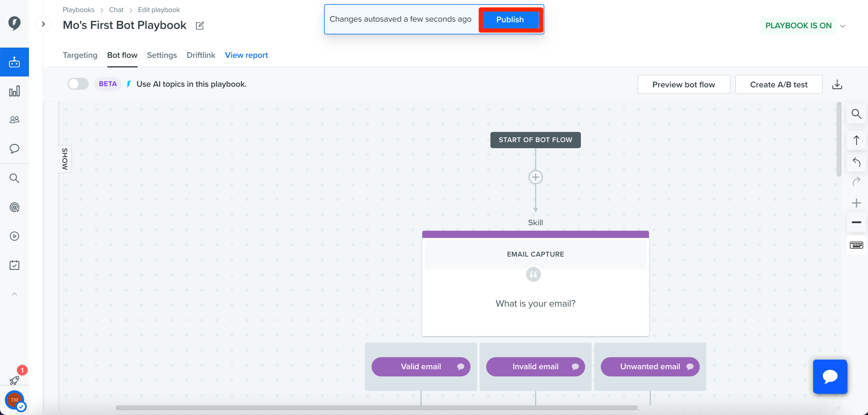Show the side panel via SHOW tab

point(65,159)
